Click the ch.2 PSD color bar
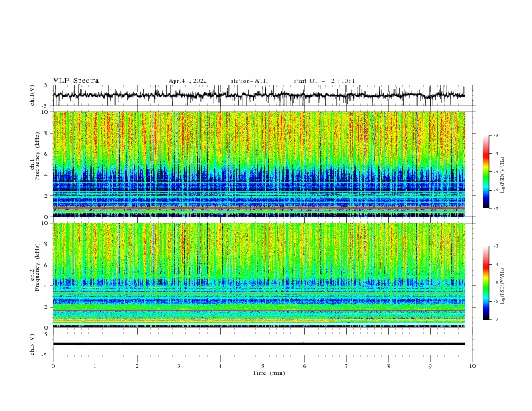532x411 pixels. [486, 283]
